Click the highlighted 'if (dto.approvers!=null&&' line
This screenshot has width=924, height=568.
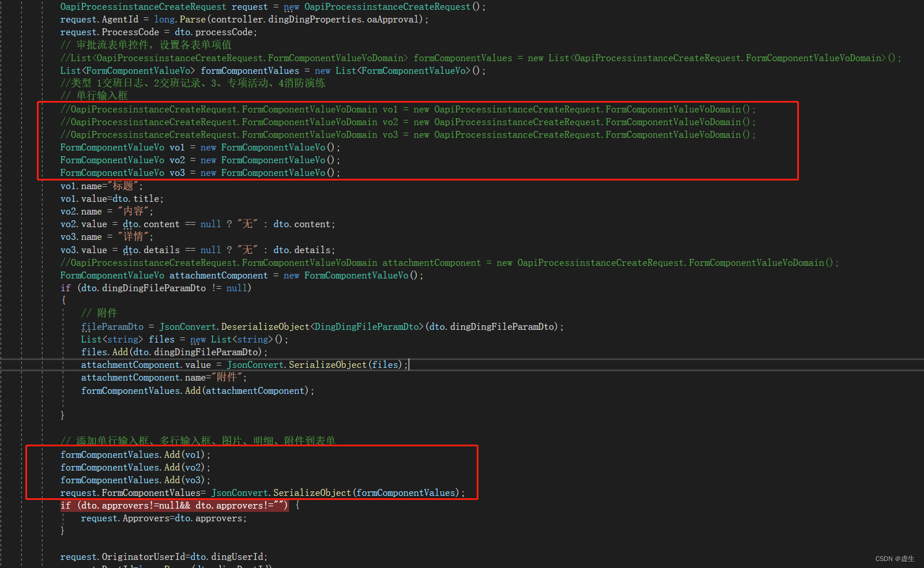coord(175,506)
